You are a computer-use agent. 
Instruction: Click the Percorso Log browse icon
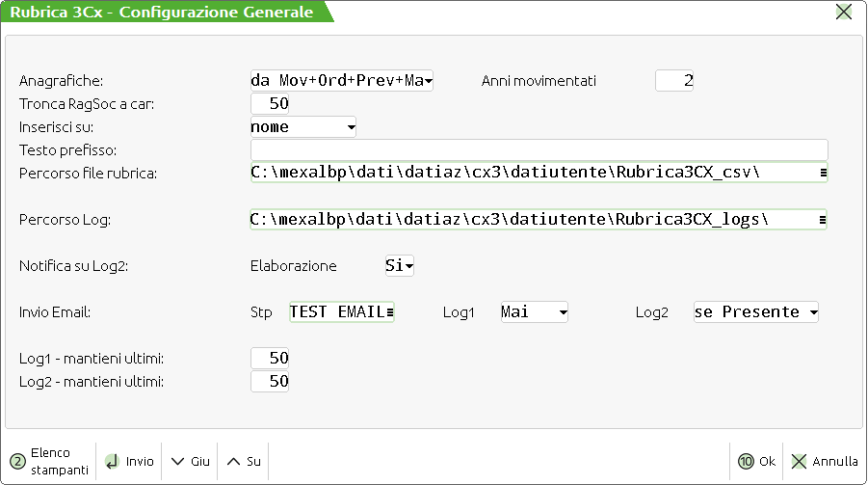coord(822,220)
